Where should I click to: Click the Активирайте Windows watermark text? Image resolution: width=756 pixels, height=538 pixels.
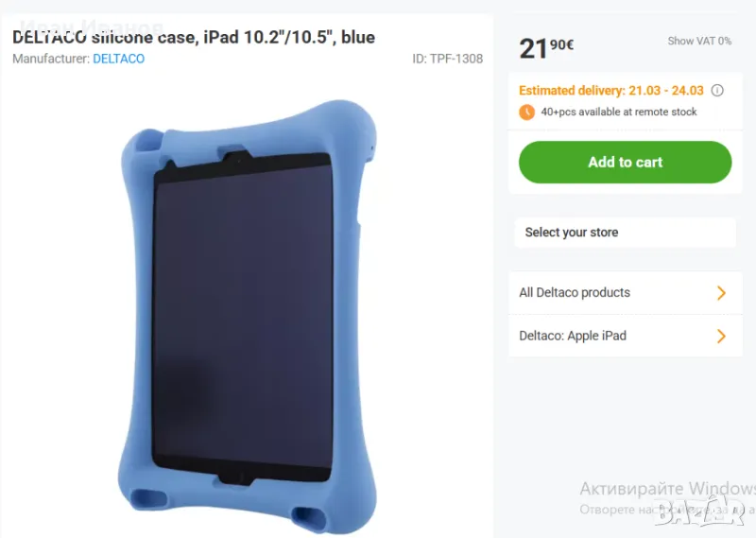[x=667, y=488]
